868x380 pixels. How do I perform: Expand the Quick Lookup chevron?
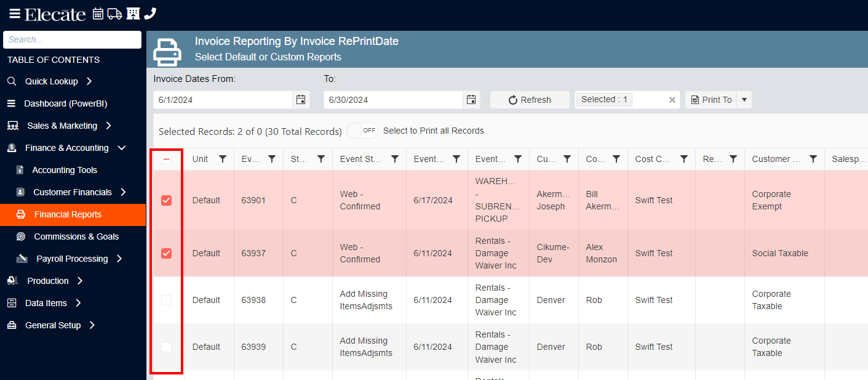pos(89,81)
